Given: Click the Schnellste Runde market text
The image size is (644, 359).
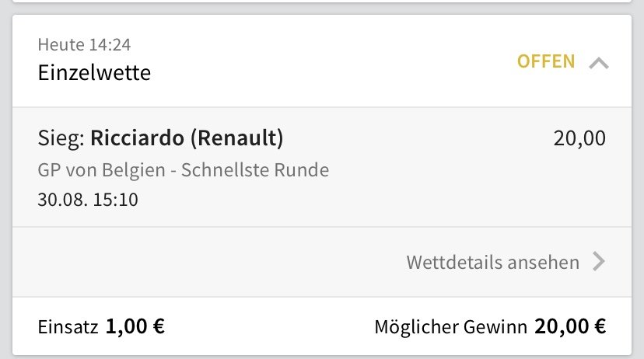Looking at the screenshot, I should [255, 170].
